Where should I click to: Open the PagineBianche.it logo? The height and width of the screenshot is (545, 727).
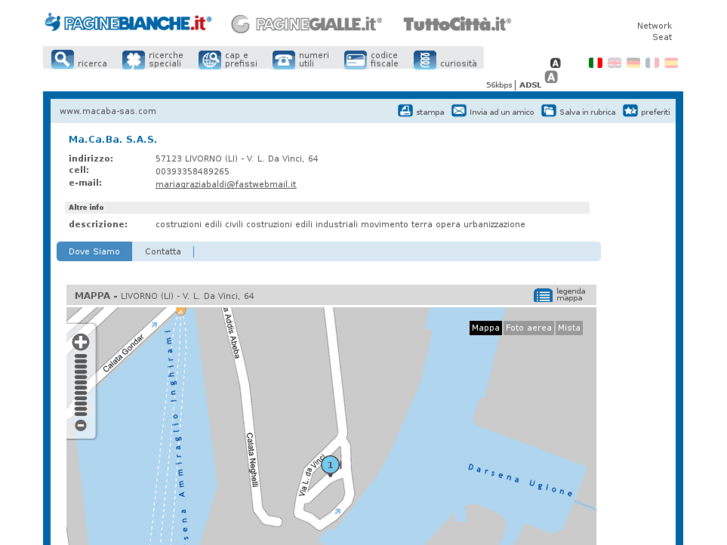click(128, 23)
